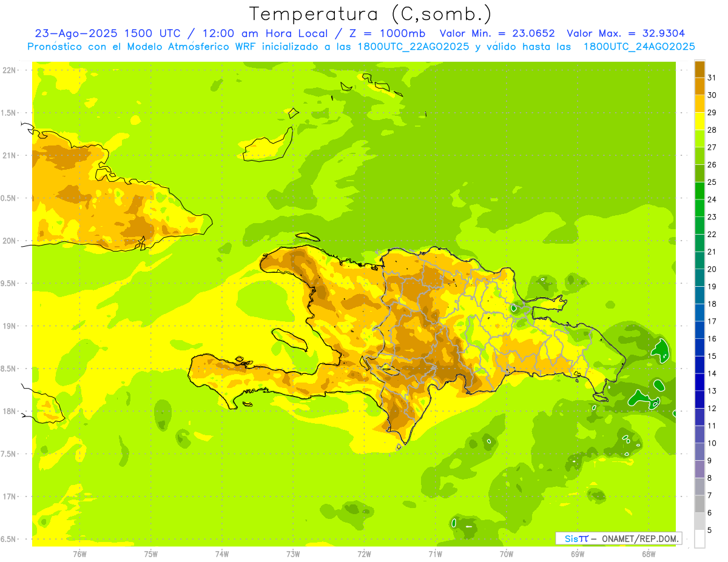Click the colorbar label '26'
Viewport: 728px width, 562px height.
tap(712, 165)
